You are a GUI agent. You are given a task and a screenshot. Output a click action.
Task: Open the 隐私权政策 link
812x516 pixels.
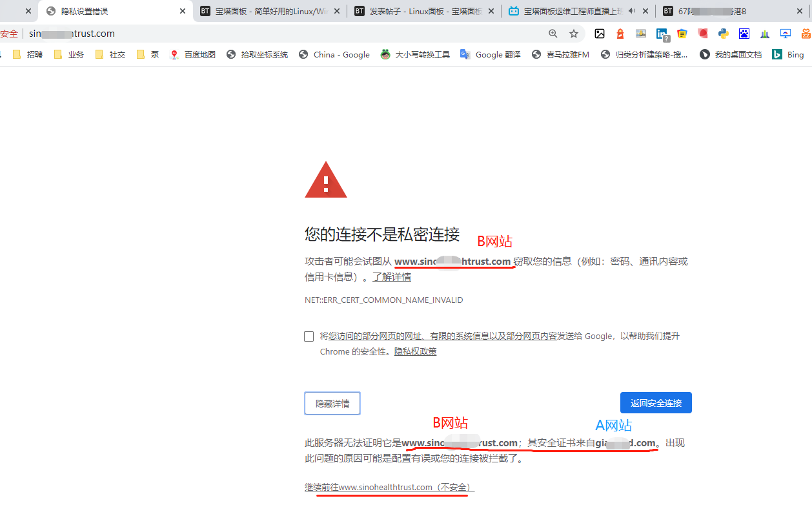(416, 351)
